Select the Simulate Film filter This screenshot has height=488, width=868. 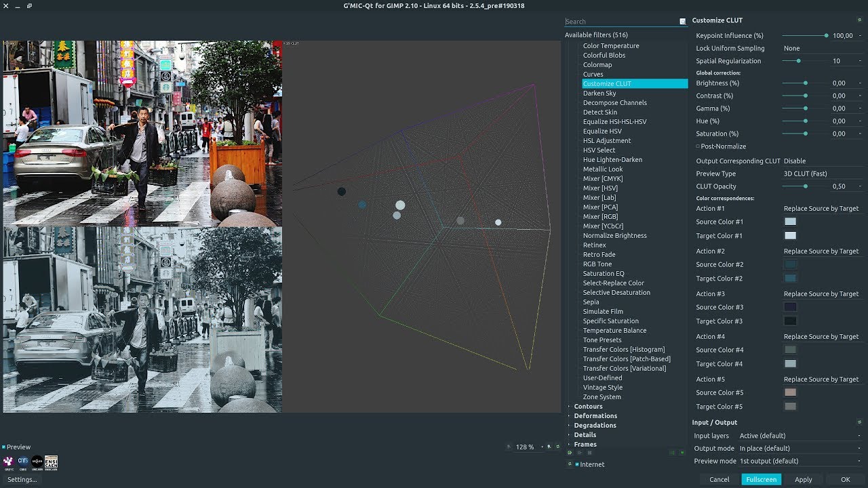point(603,312)
